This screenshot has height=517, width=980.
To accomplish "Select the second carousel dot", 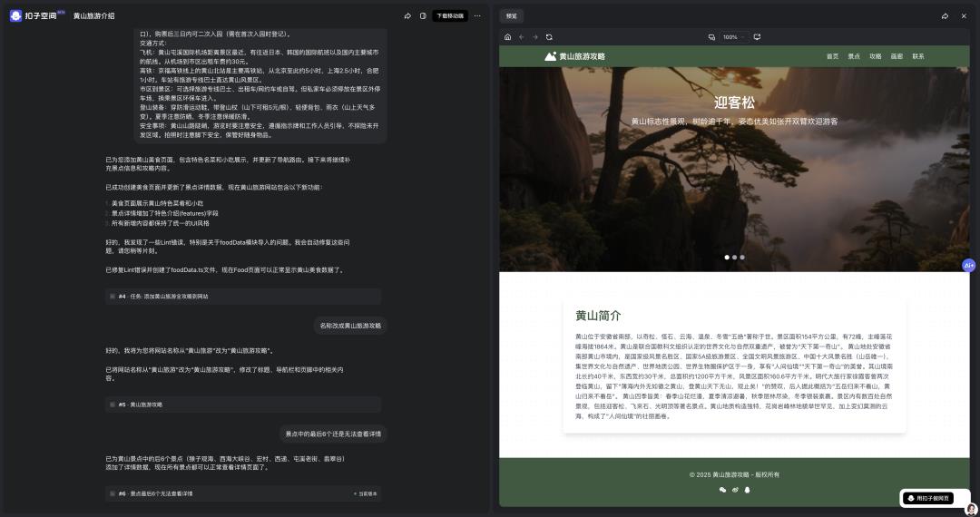I will coord(734,258).
